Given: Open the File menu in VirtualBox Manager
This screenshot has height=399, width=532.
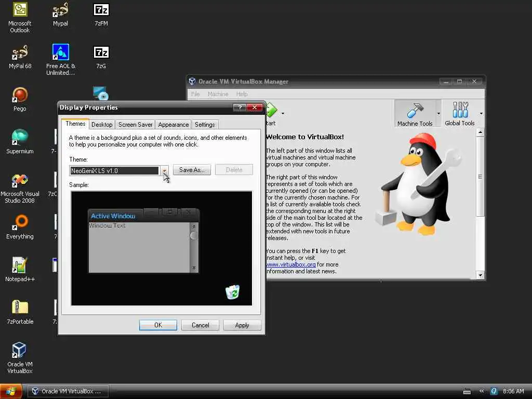Looking at the screenshot, I should pyautogui.click(x=195, y=94).
